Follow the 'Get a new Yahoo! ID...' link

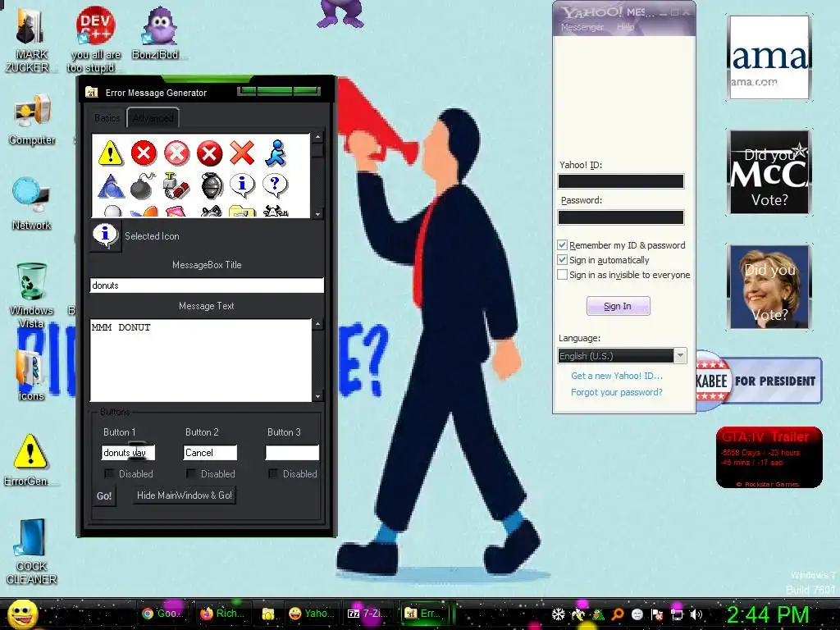[617, 376]
